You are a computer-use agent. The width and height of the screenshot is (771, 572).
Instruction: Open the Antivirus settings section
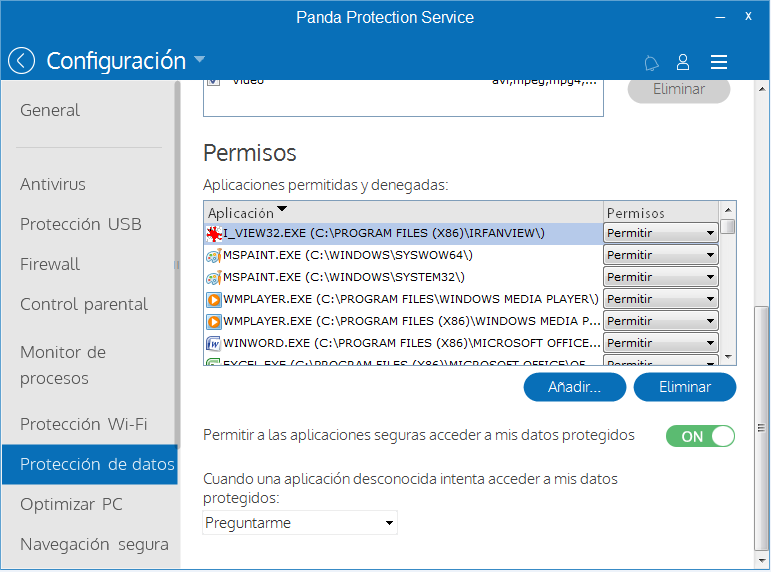[53, 184]
